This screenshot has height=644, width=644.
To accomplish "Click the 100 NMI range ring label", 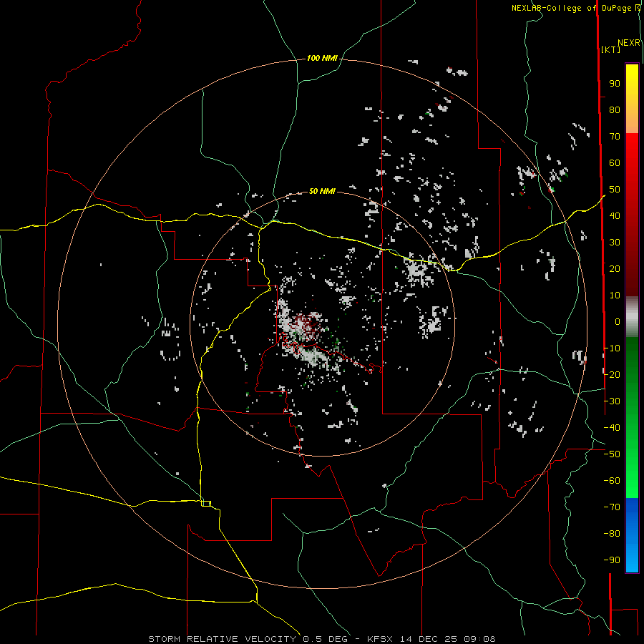I will coord(322,59).
